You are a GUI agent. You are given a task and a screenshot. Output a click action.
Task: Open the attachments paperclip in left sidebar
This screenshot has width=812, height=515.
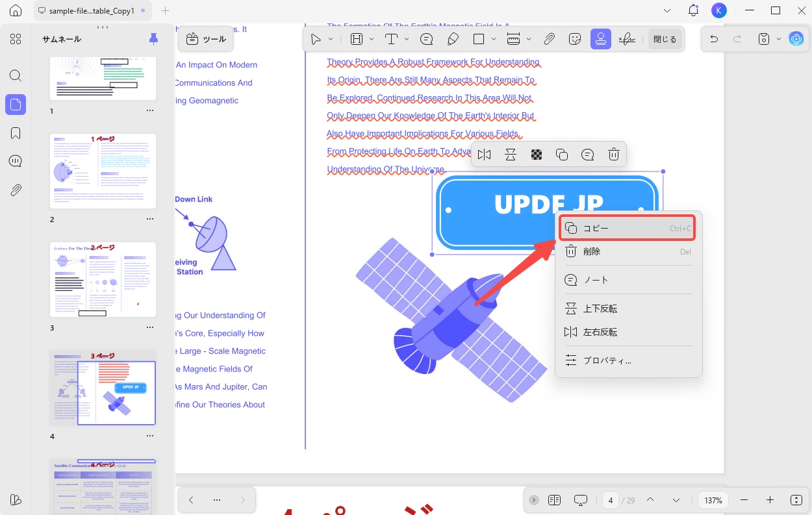tap(16, 190)
